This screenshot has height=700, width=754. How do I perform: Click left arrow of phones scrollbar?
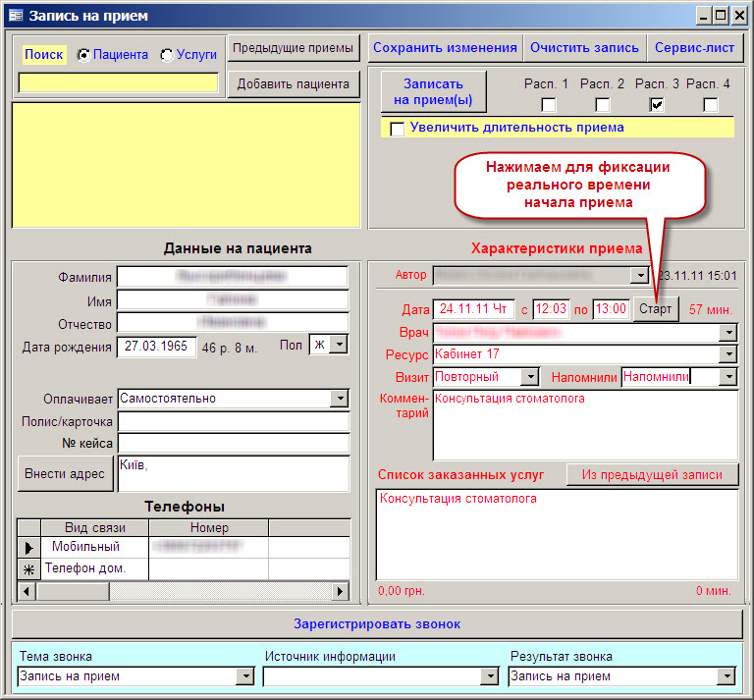point(27,591)
